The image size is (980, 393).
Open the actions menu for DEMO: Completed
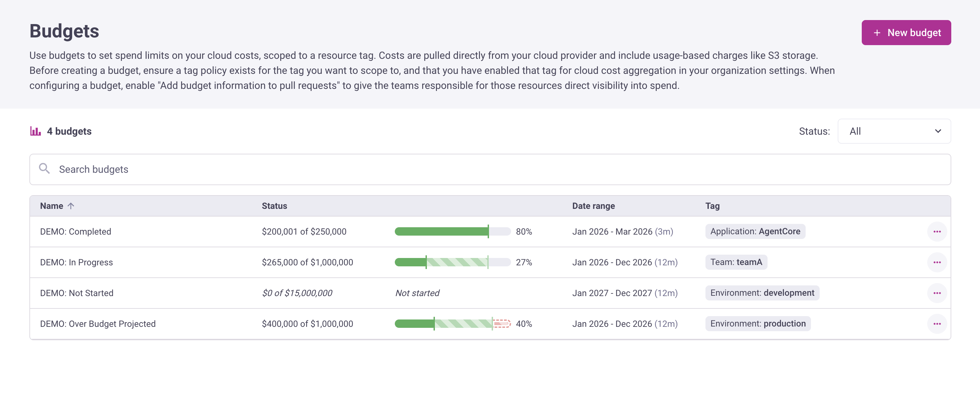click(937, 231)
